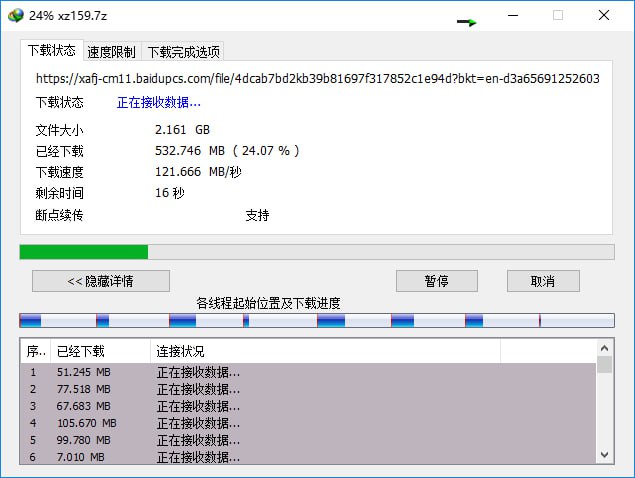Click the file size value 2.161 GB
The width and height of the screenshot is (635, 478).
pyautogui.click(x=182, y=130)
